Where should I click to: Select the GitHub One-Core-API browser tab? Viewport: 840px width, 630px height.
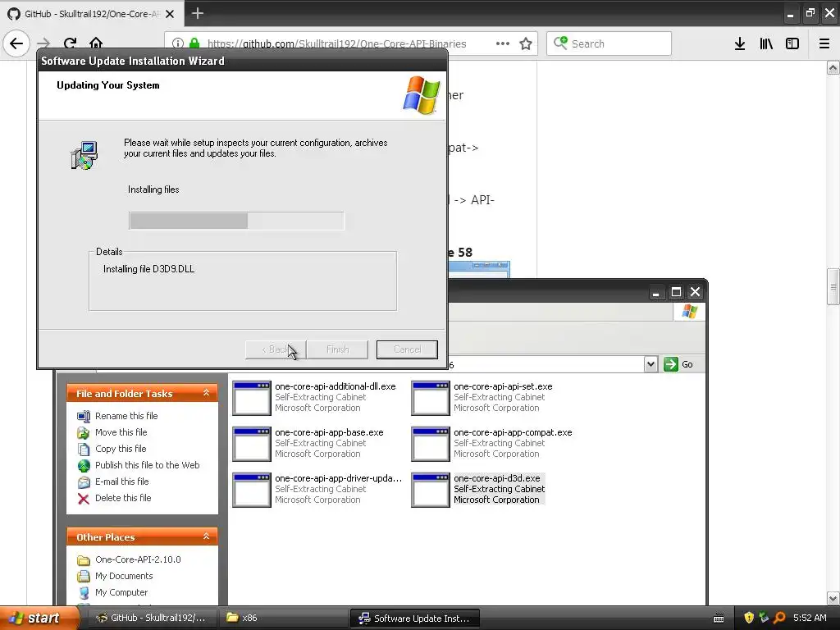click(91, 13)
